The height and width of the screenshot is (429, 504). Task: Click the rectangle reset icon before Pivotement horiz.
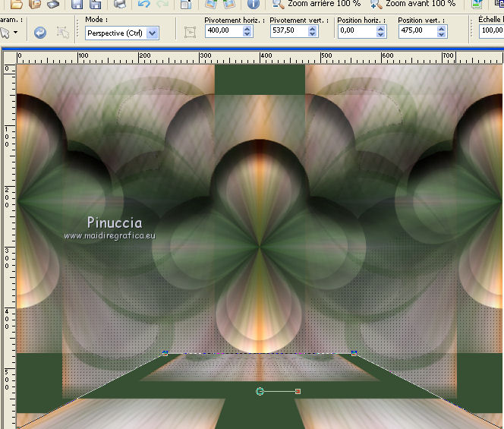click(x=190, y=33)
